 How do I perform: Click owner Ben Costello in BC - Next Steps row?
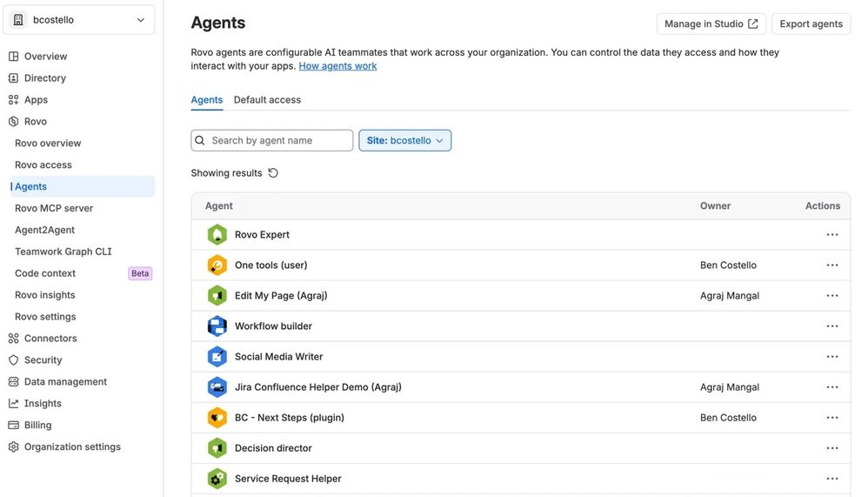point(728,417)
